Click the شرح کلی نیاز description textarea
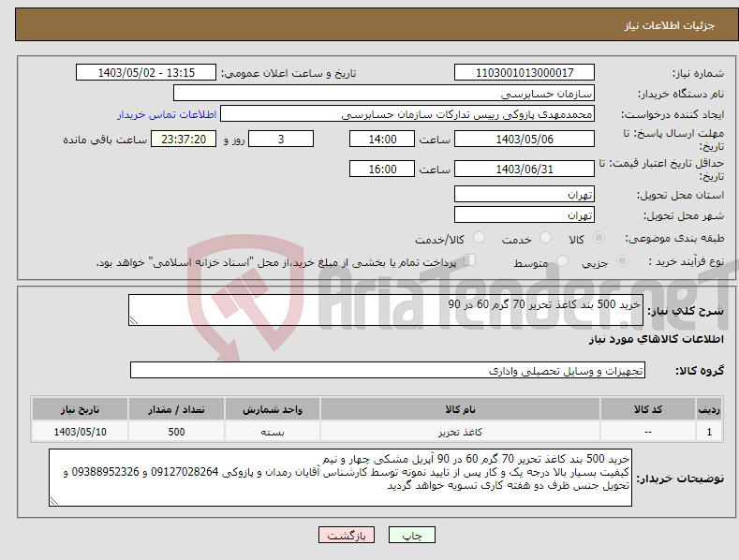 click(386, 310)
